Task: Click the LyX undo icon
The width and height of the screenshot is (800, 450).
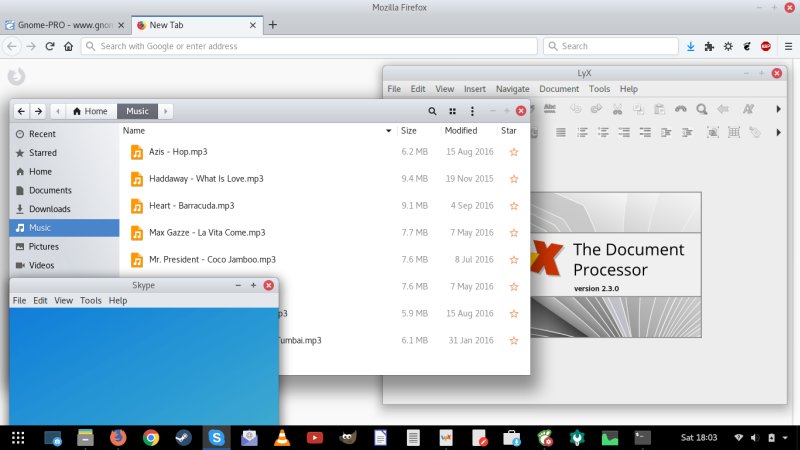Action: [576, 109]
